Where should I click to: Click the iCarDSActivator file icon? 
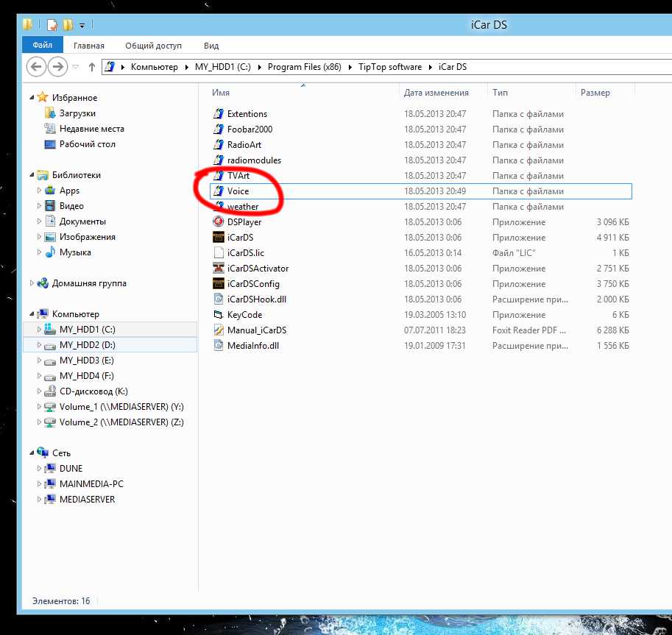[x=218, y=269]
